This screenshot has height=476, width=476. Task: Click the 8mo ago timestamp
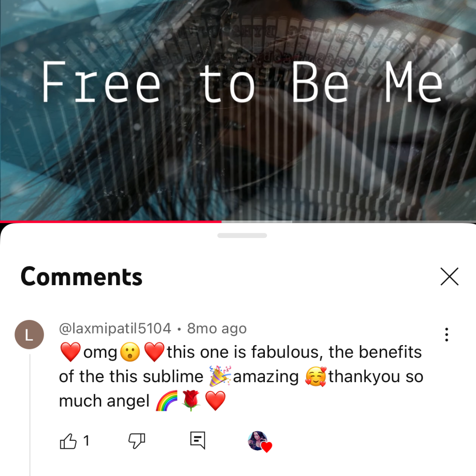click(x=217, y=328)
